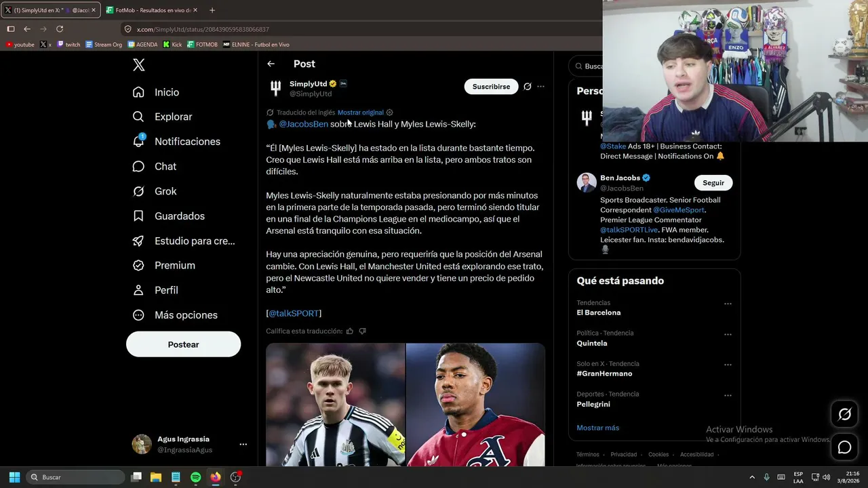Open Kick bookmark
Viewport: 868px width, 488px height.
tap(173, 45)
